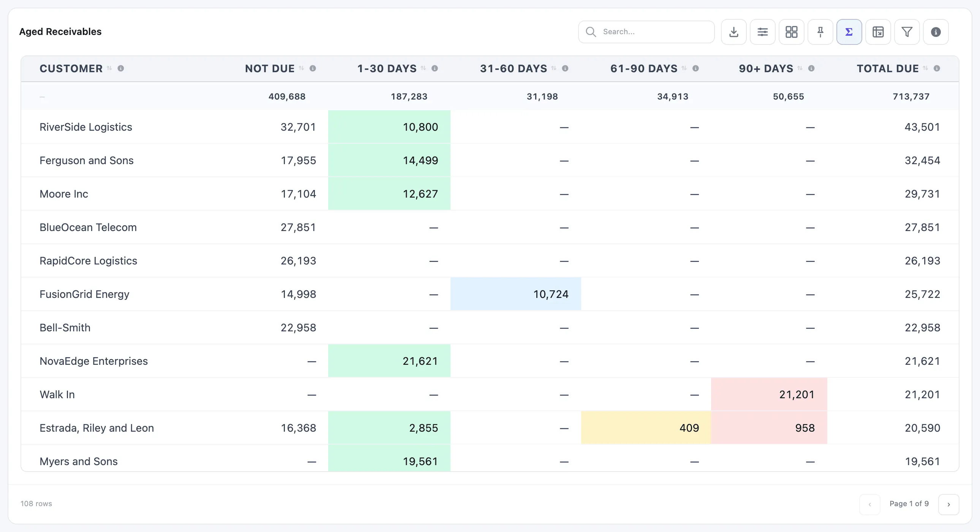Click the download export icon
Image resolution: width=980 pixels, height=532 pixels.
(733, 32)
